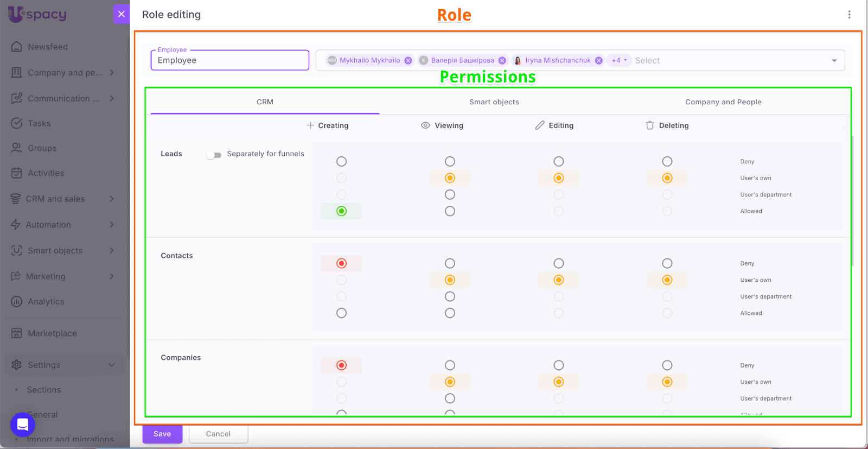This screenshot has height=449, width=868.
Task: Click the Newsfeed home icon in sidebar
Action: tap(17, 47)
